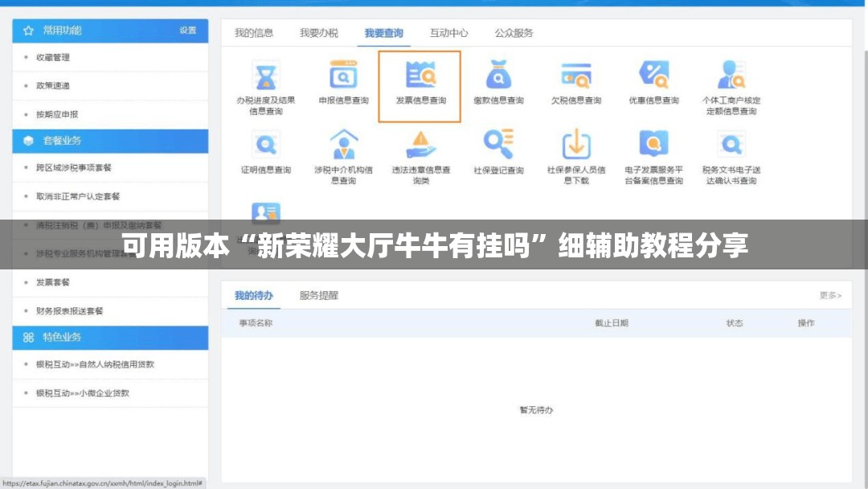Open 社保登记查询 icon
This screenshot has height=489, width=868.
click(x=498, y=144)
